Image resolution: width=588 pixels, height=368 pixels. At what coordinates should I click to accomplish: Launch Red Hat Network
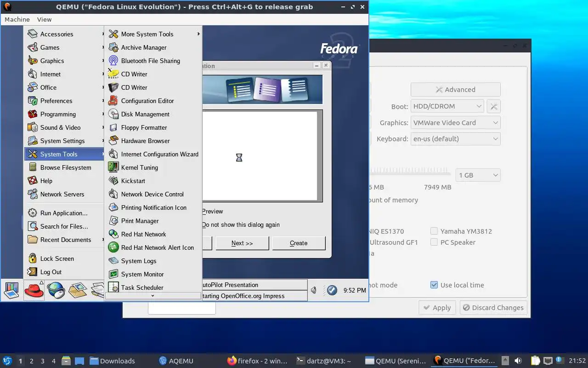click(x=153, y=234)
